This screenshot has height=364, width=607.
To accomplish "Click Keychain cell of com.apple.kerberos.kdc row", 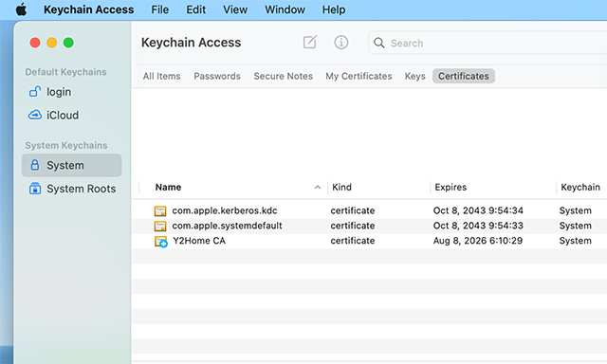I will [x=576, y=210].
